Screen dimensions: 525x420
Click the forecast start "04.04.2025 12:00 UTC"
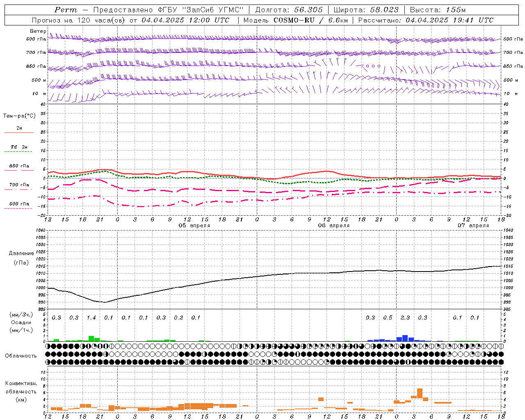186,20
